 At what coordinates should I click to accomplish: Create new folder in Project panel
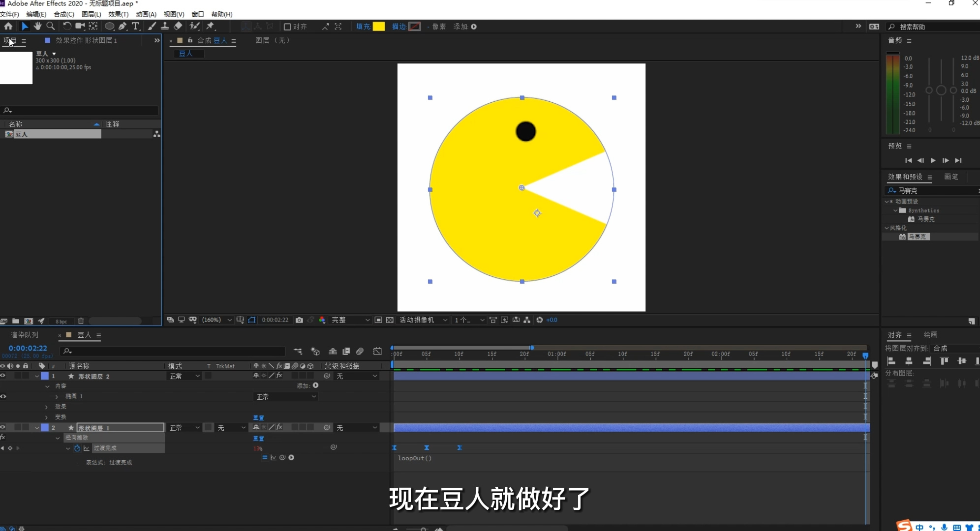[x=16, y=321]
